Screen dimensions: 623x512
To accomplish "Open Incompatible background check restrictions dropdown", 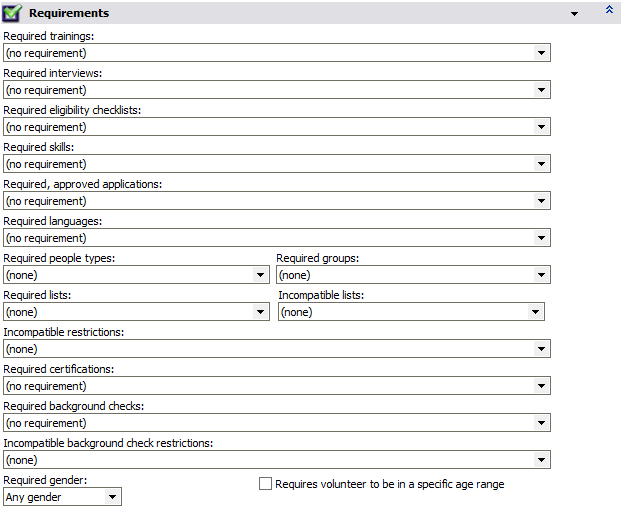I will tap(541, 460).
